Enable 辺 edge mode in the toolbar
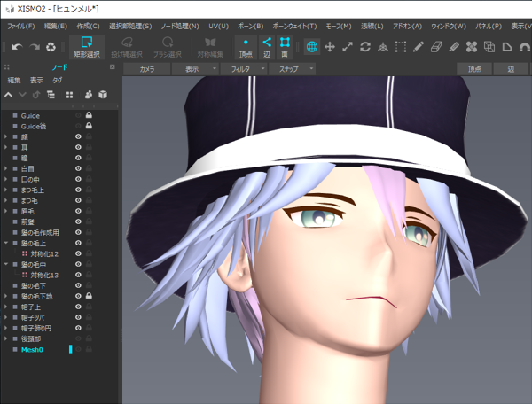 pos(267,47)
